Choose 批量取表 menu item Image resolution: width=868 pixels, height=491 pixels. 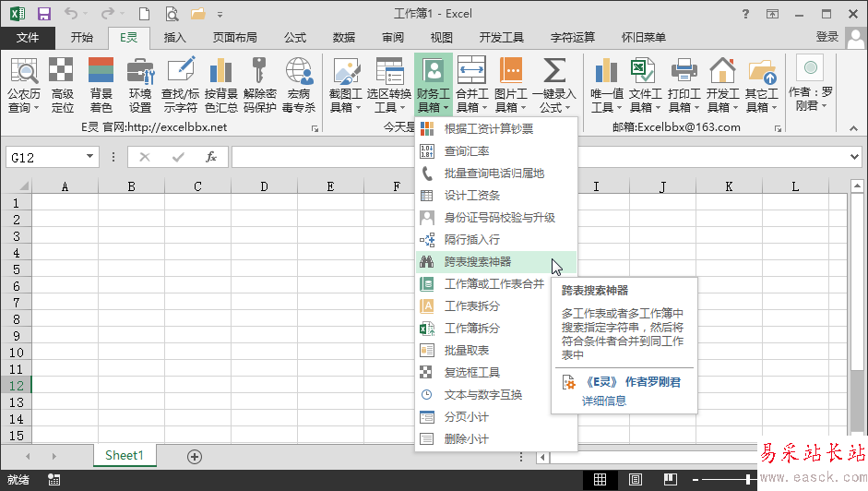click(x=482, y=350)
